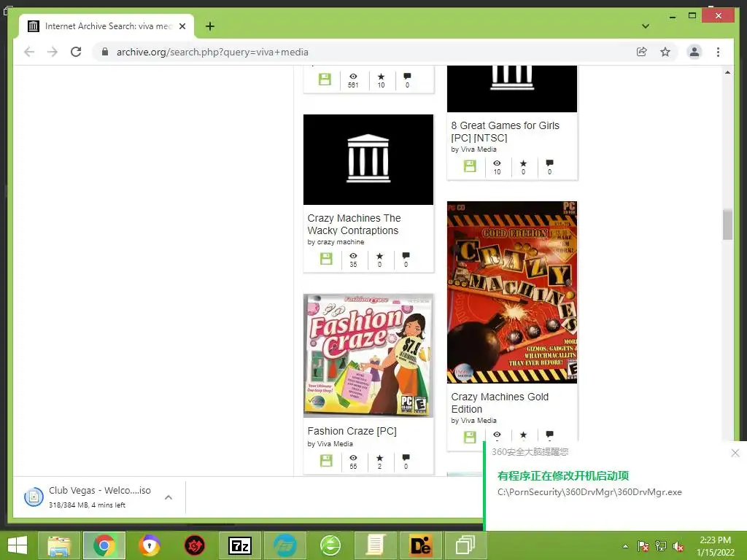Screen dimensions: 747x560
Task: Click the views eye showing 561
Action: click(353, 76)
